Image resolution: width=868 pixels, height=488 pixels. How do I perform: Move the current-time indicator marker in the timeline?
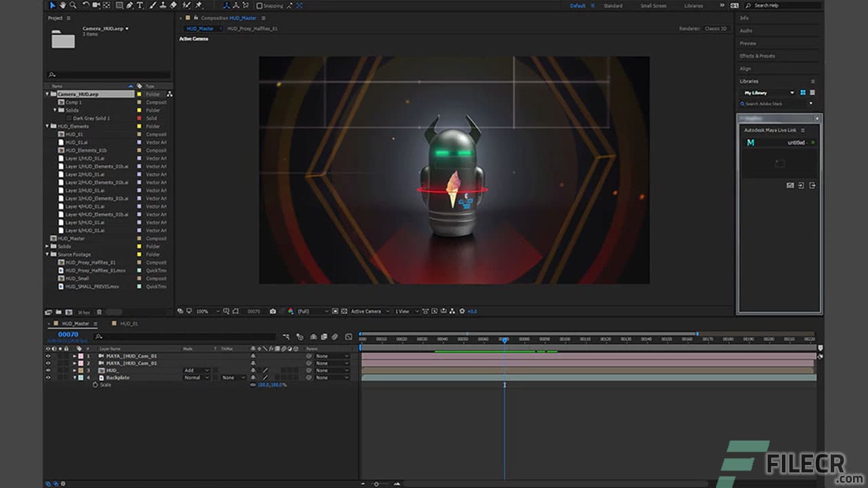pos(505,340)
